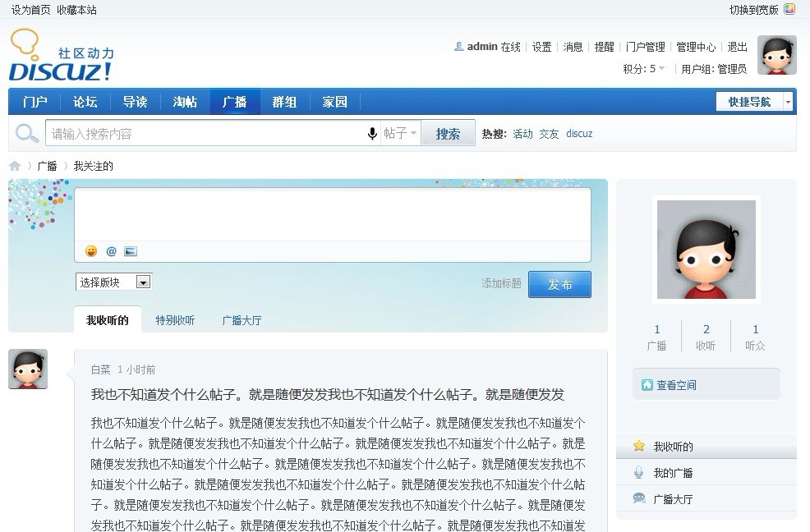Open the 淘帖 navigation item
This screenshot has width=810, height=532.
coord(185,102)
